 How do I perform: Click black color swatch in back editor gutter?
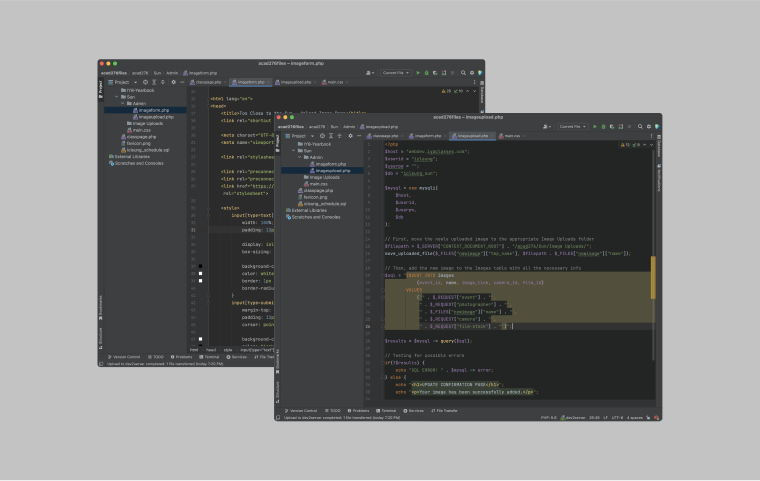click(200, 267)
